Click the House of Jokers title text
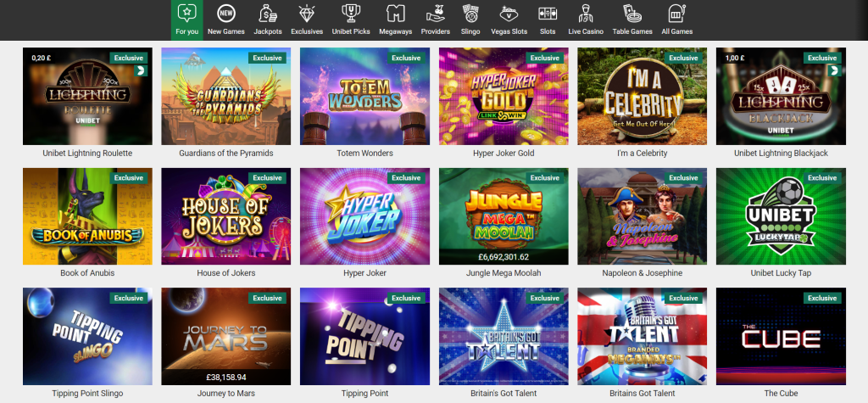 (225, 272)
